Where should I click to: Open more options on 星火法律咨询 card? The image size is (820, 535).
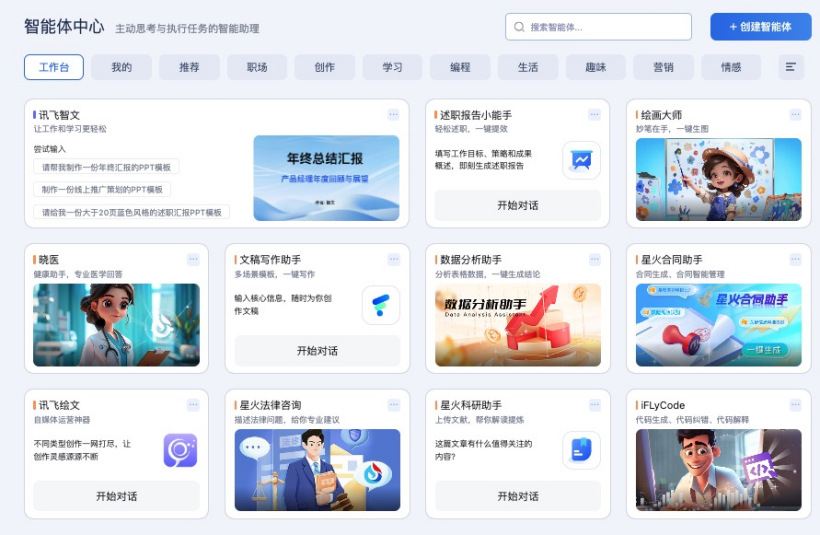click(393, 404)
